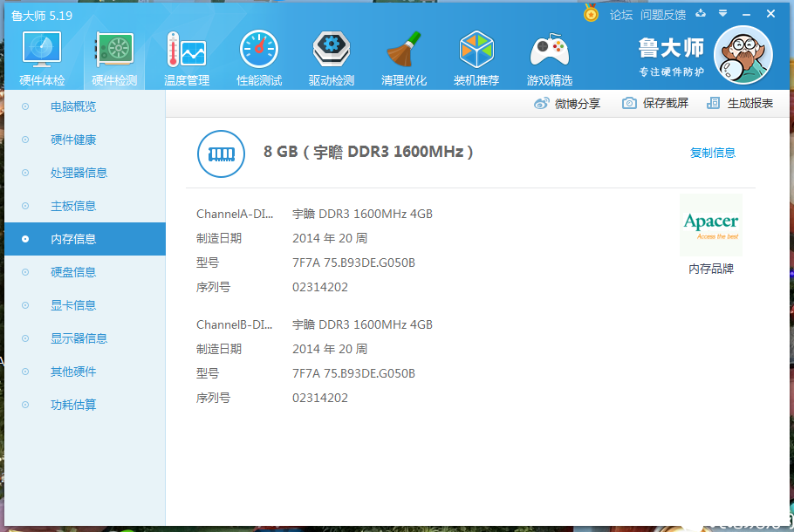Image resolution: width=794 pixels, height=532 pixels.
Task: Click 复制信息 copy info link
Action: 713,153
